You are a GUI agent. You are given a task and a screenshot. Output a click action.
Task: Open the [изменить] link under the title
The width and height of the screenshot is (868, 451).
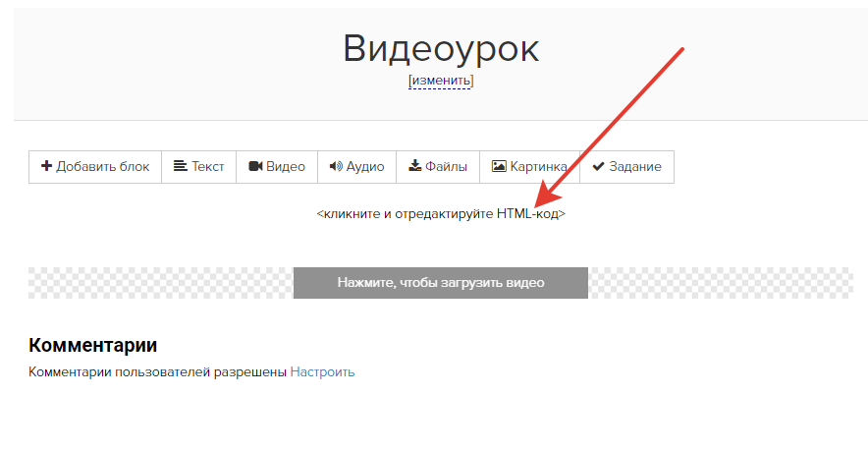441,81
